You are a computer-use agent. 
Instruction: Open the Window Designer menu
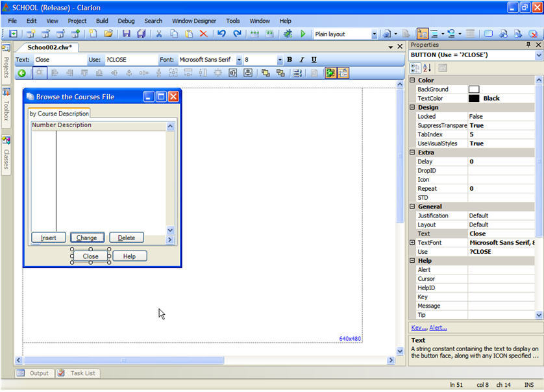(x=194, y=21)
